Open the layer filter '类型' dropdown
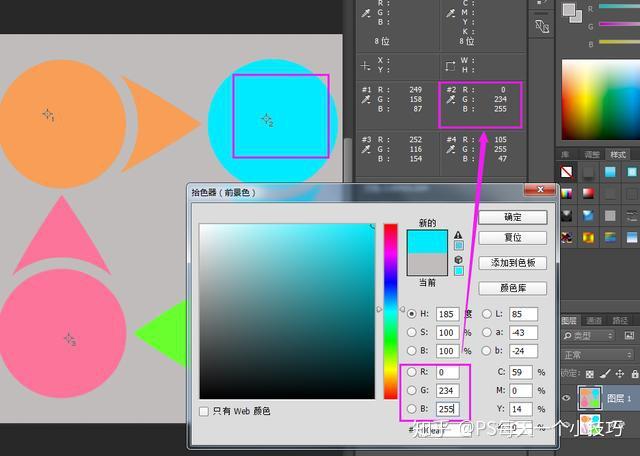 (588, 336)
